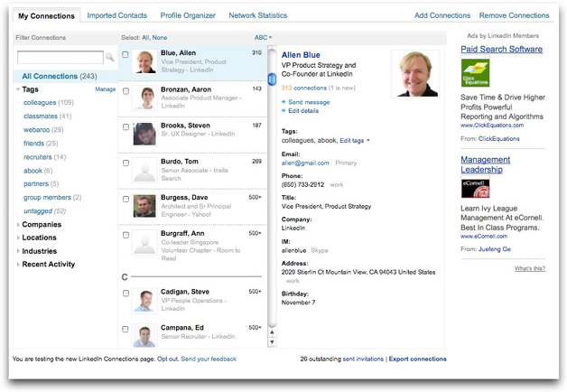567x392 pixels.
Task: Click the scrollbar up arrow
Action: click(x=272, y=332)
